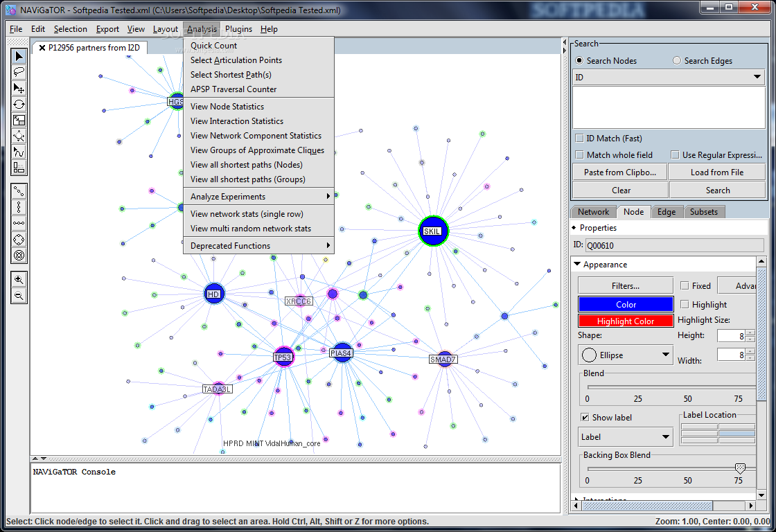Viewport: 776px width, 532px height.
Task: Click the align layout tool icon
Action: click(x=19, y=168)
